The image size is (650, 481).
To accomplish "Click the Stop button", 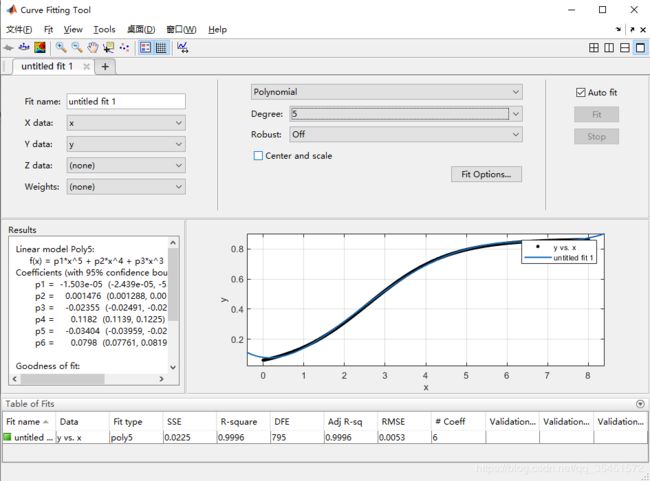I will (x=597, y=136).
